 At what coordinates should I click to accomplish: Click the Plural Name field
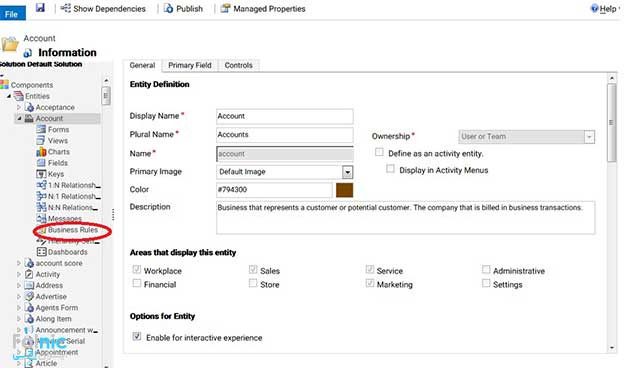(285, 135)
